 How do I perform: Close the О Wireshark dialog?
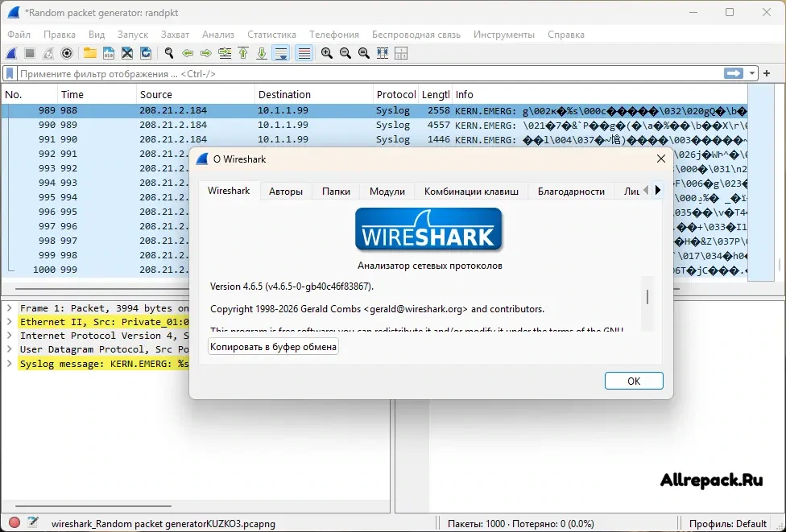660,159
